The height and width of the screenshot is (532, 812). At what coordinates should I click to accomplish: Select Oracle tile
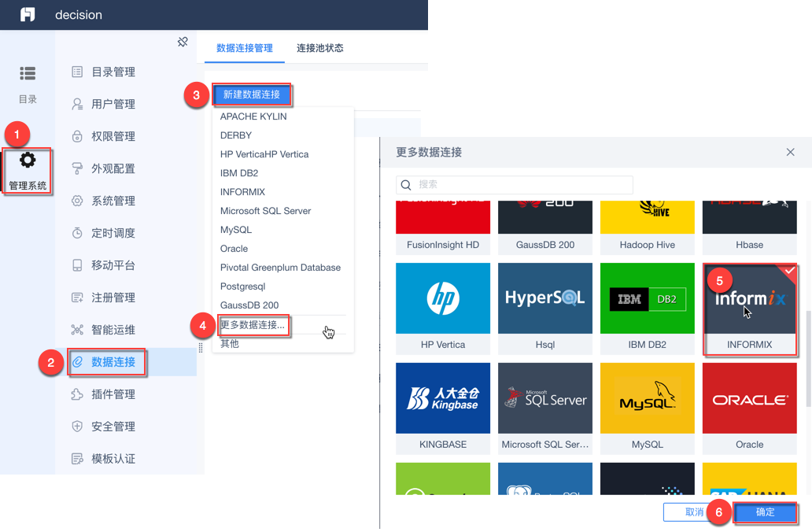click(749, 408)
